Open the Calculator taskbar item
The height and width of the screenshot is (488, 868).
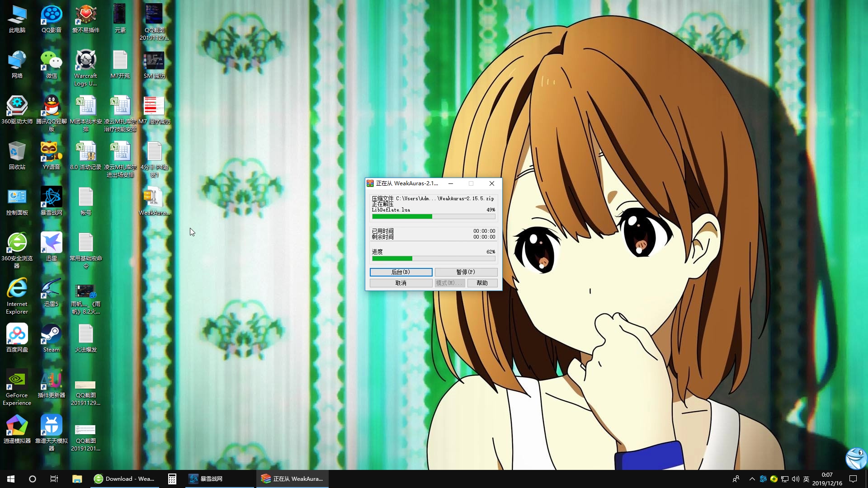tap(172, 479)
